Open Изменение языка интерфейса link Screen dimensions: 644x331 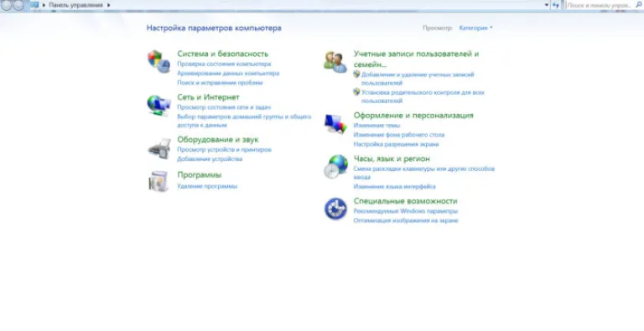pyautogui.click(x=394, y=187)
